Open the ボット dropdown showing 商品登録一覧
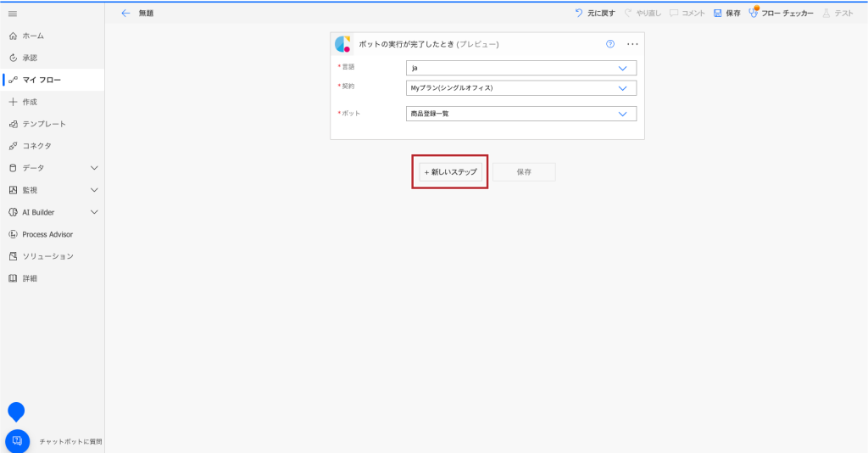 [x=521, y=114]
